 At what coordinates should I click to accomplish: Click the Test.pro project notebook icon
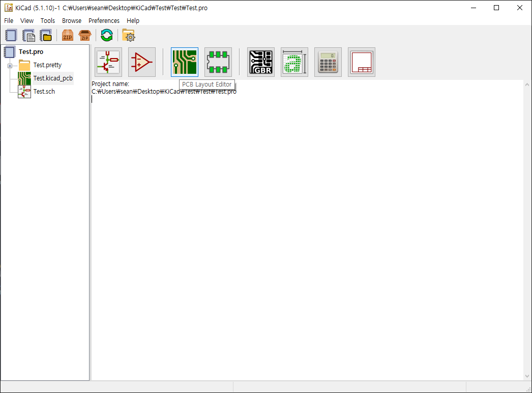click(x=10, y=51)
